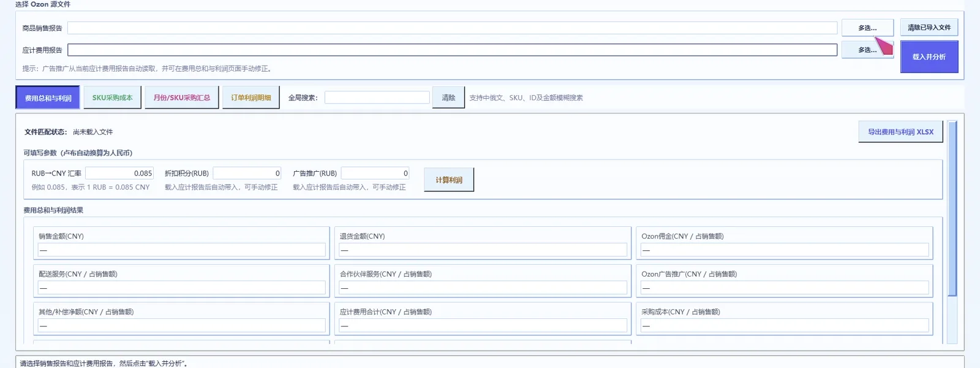This screenshot has width=980, height=368.
Task: Focus the 应计费用报告 file path field
Action: pyautogui.click(x=452, y=50)
